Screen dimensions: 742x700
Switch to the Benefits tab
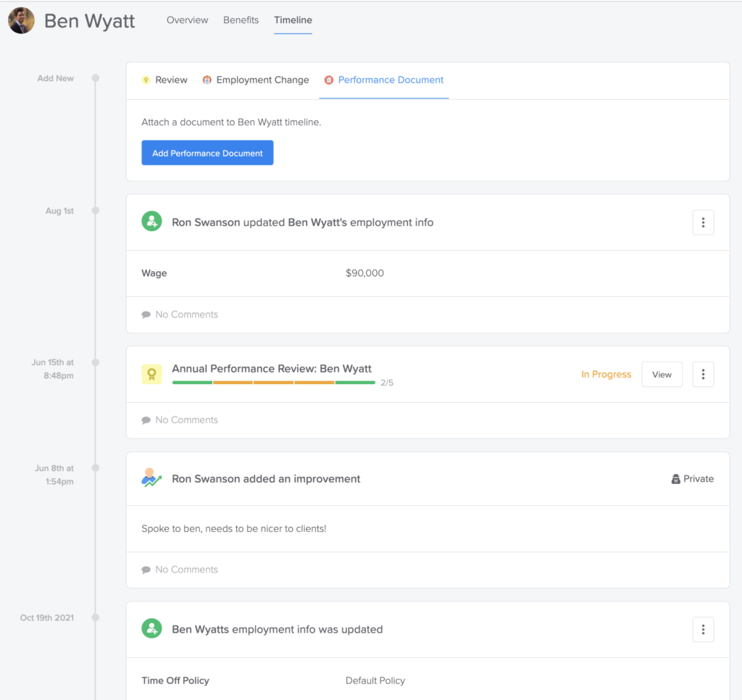click(x=241, y=20)
